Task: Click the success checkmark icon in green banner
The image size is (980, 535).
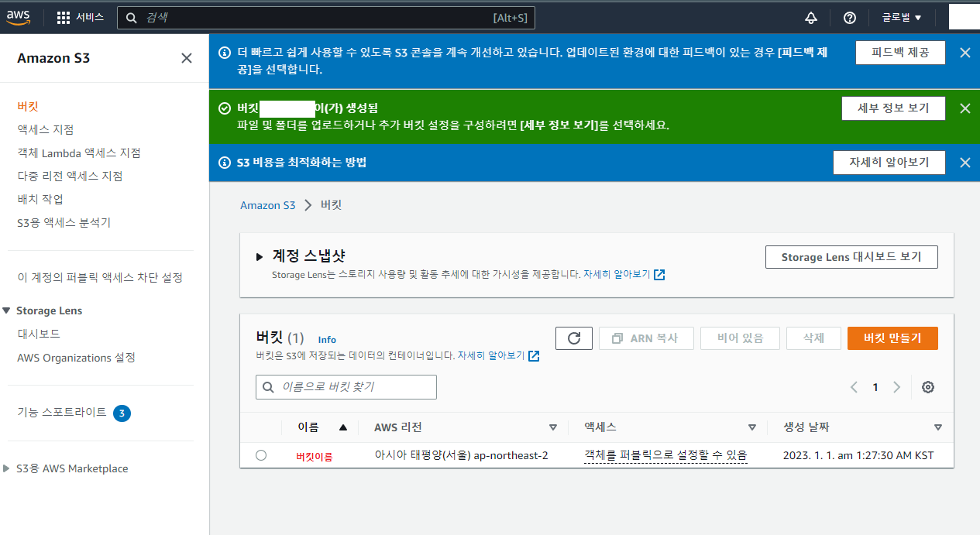Action: (x=225, y=108)
